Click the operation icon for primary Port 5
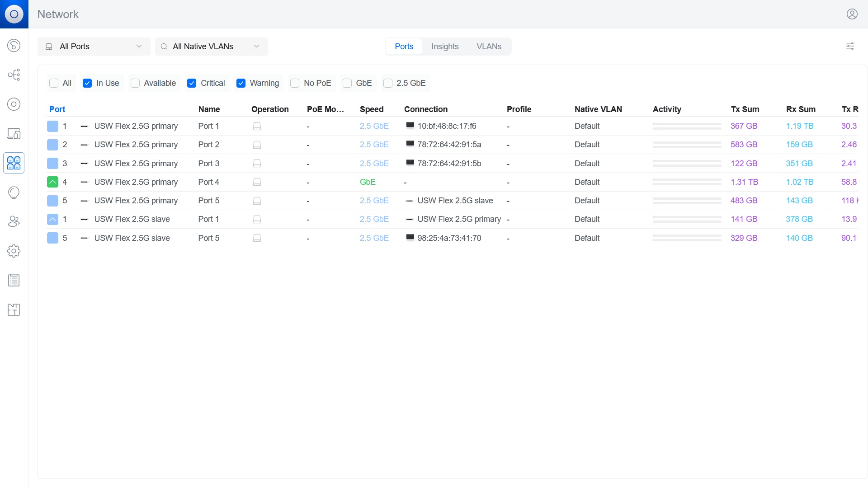The image size is (868, 488). (x=257, y=201)
